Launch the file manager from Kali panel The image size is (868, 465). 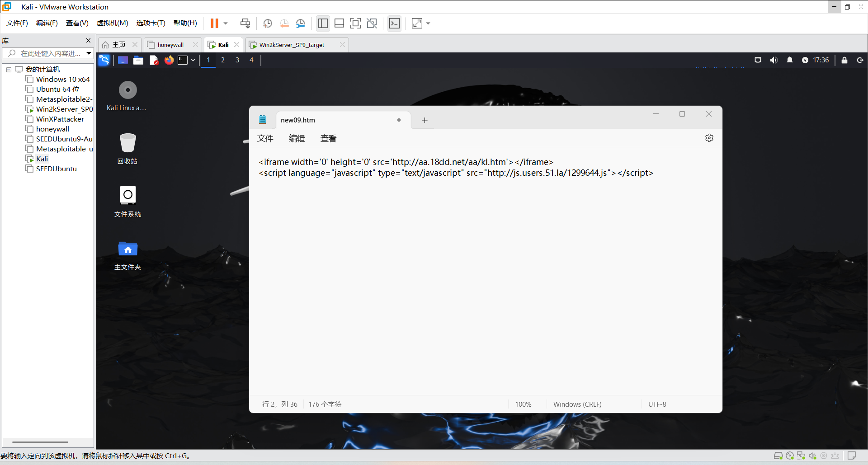point(138,60)
